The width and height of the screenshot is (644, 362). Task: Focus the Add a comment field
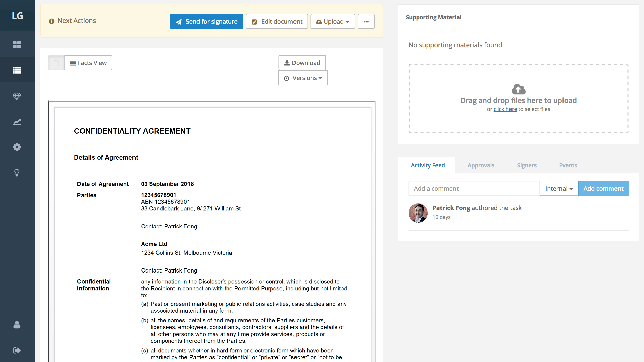[x=474, y=189]
